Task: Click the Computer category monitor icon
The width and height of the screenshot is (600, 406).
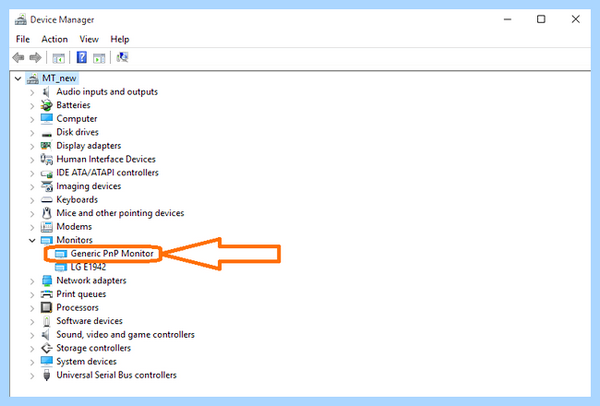Action: point(47,119)
